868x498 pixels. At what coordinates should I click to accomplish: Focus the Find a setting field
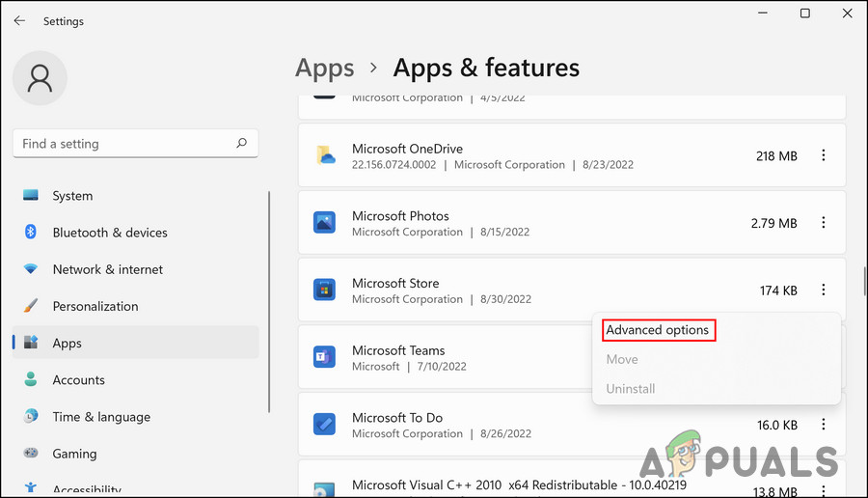(x=135, y=144)
